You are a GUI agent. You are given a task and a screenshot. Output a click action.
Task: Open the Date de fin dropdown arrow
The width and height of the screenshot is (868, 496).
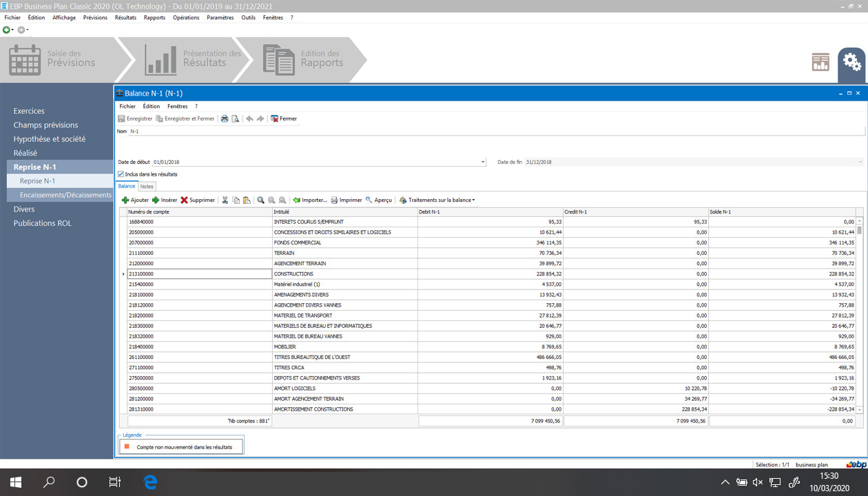tap(860, 163)
